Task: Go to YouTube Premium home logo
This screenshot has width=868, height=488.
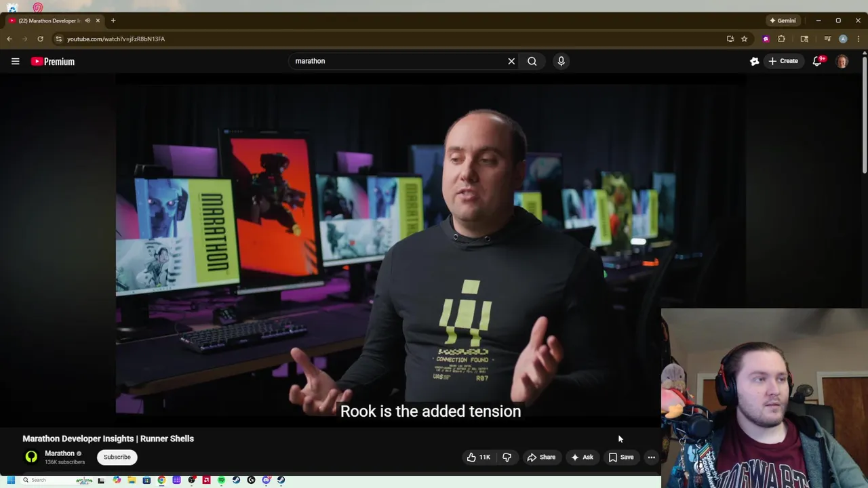Action: tap(52, 61)
